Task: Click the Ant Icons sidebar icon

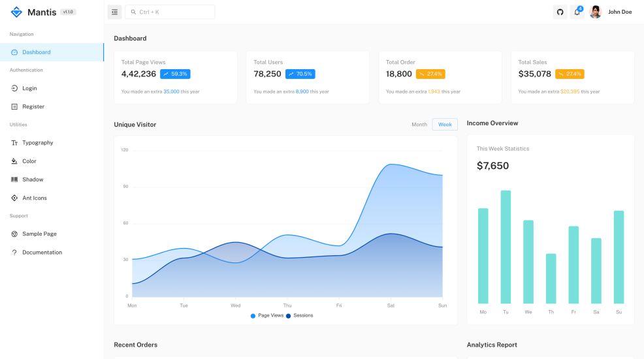Action: tap(14, 198)
